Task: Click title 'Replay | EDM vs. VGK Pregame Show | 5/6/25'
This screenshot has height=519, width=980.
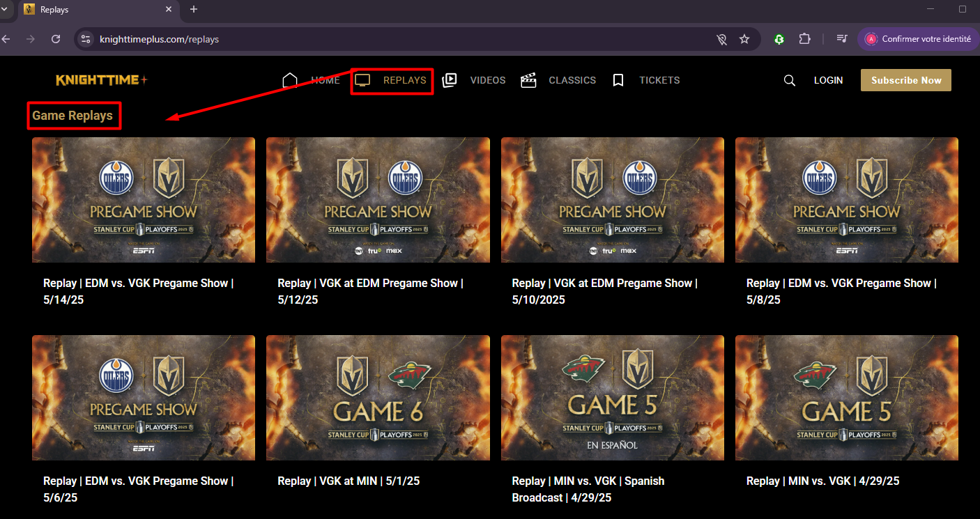Action: (x=138, y=489)
